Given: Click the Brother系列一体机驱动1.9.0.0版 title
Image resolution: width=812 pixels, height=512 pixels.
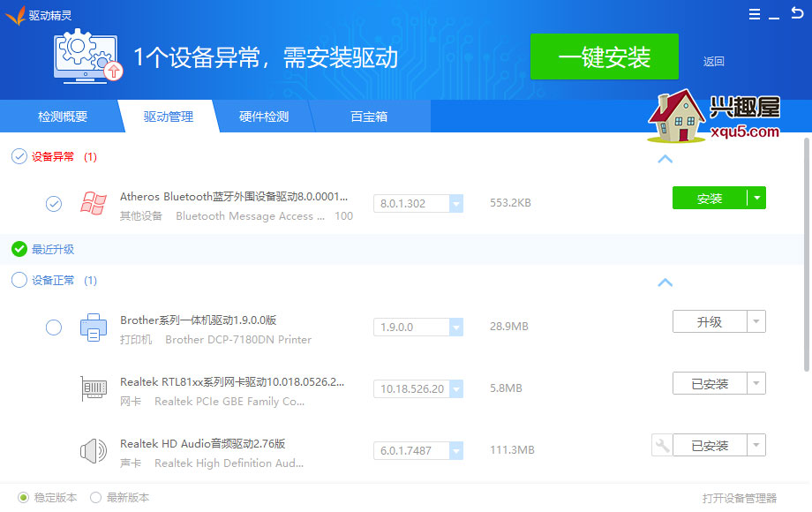Looking at the screenshot, I should click(199, 320).
